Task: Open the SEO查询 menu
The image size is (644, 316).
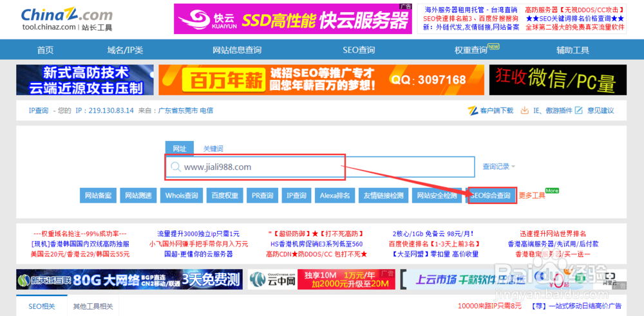Action: pos(359,50)
